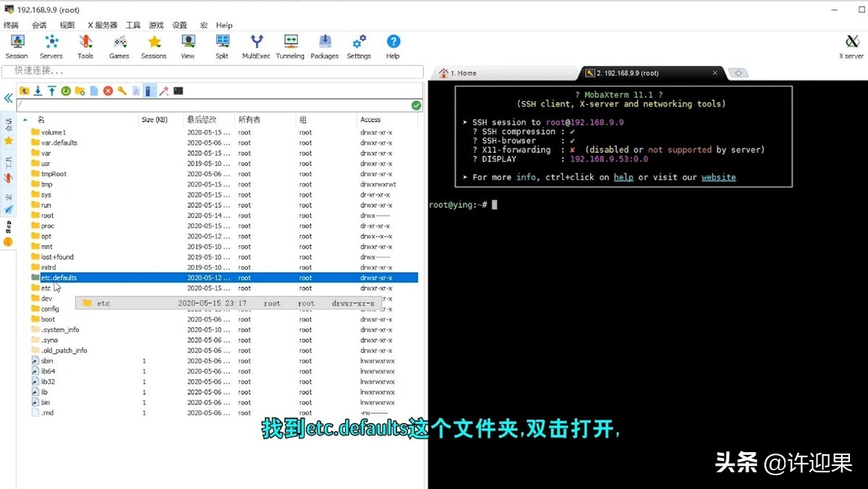868x489 pixels.
Task: Open the Sessions star toolbar button
Action: 154,46
